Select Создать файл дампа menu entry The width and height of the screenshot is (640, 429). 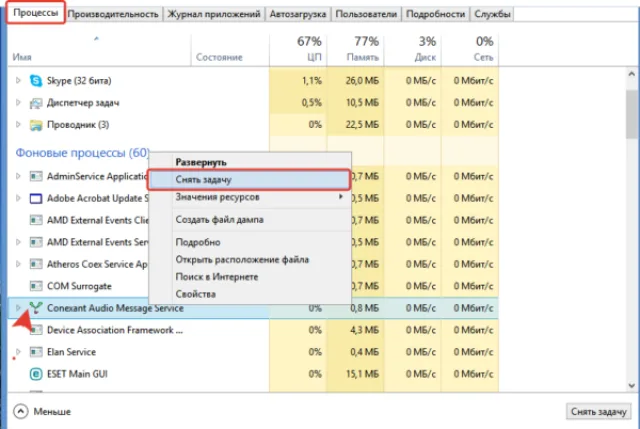[x=249, y=220]
